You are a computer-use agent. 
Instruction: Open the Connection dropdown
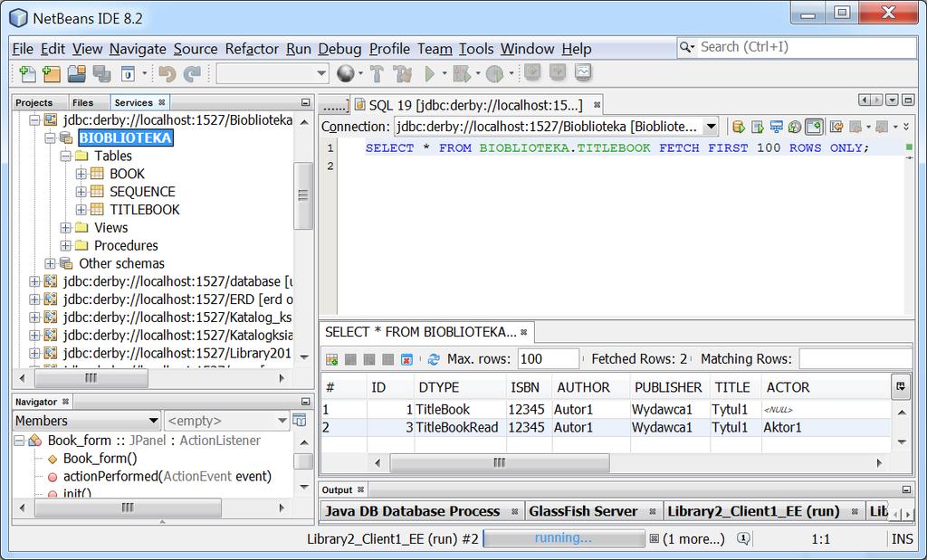coord(556,127)
